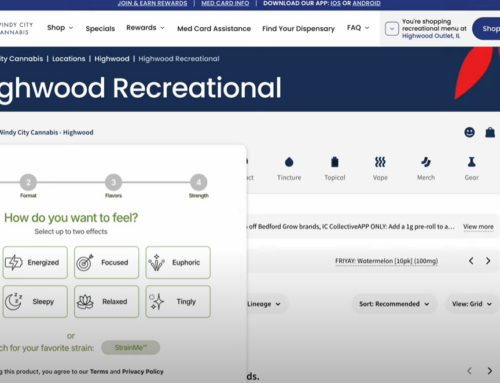Jump to step 2 Format
500x383 pixels.
click(28, 182)
